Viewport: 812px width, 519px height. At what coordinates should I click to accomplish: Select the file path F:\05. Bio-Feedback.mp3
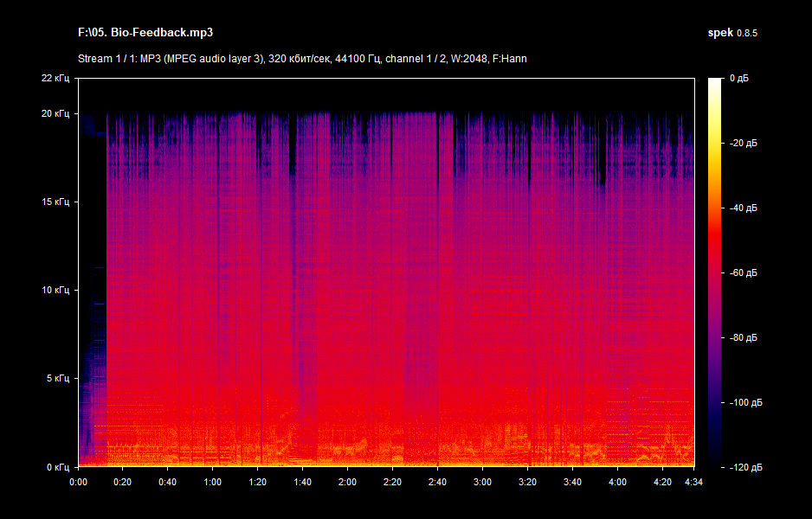[x=147, y=31]
